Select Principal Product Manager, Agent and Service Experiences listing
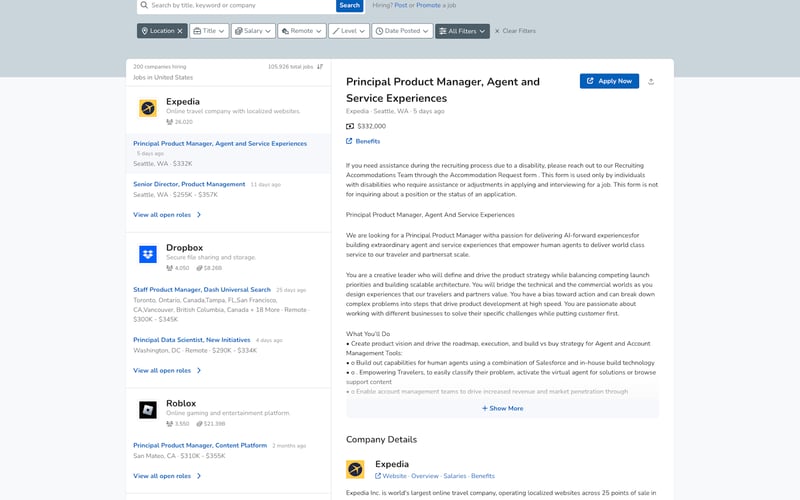Image resolution: width=800 pixels, height=500 pixels. click(x=220, y=144)
